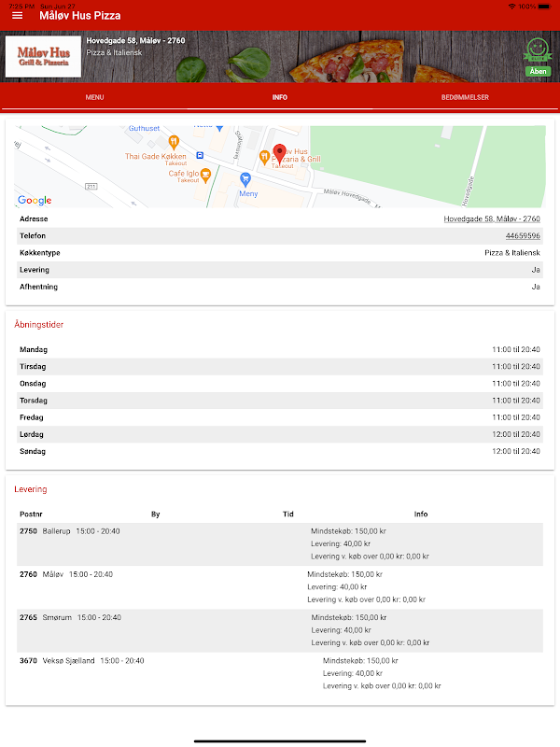Select the INFO tab
Image resolution: width=560 pixels, height=747 pixels.
point(279,97)
